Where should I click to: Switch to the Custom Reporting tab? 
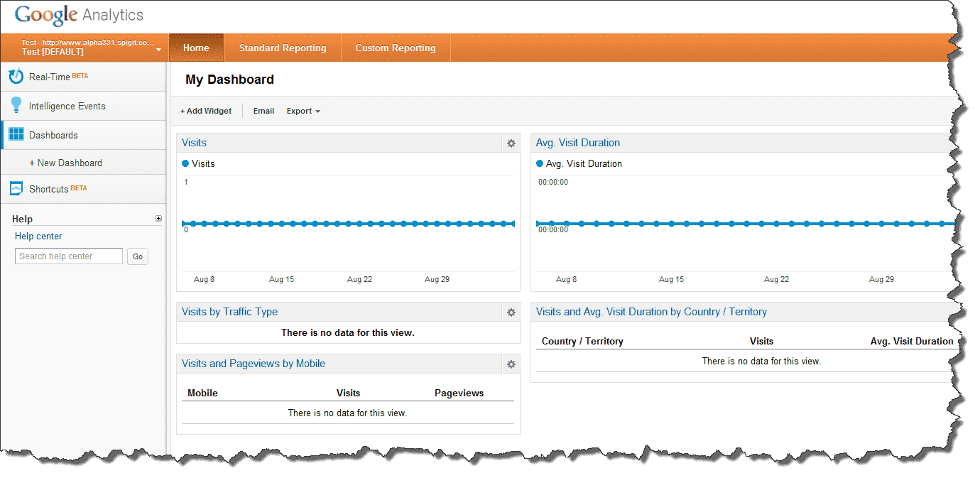pyautogui.click(x=396, y=48)
